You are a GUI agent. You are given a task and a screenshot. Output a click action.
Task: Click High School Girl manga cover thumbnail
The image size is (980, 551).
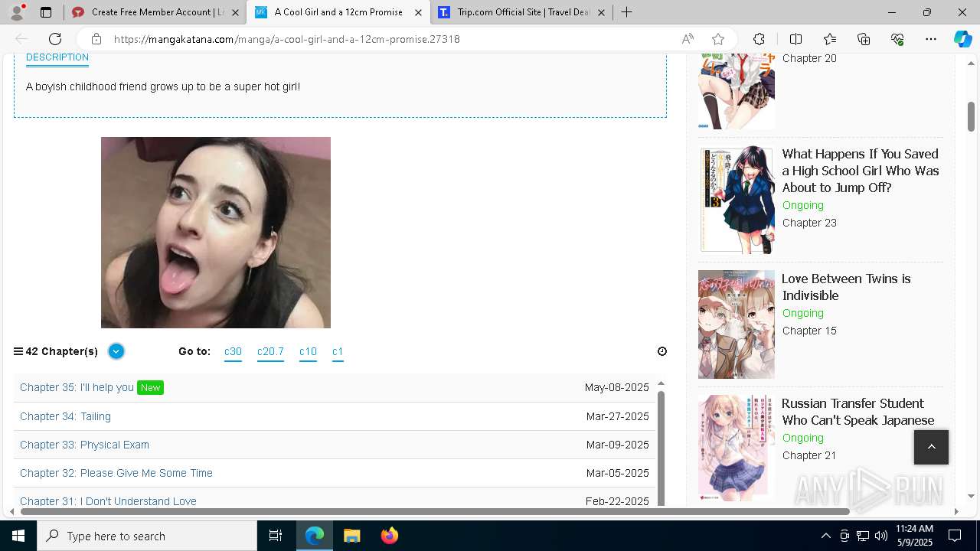[737, 200]
